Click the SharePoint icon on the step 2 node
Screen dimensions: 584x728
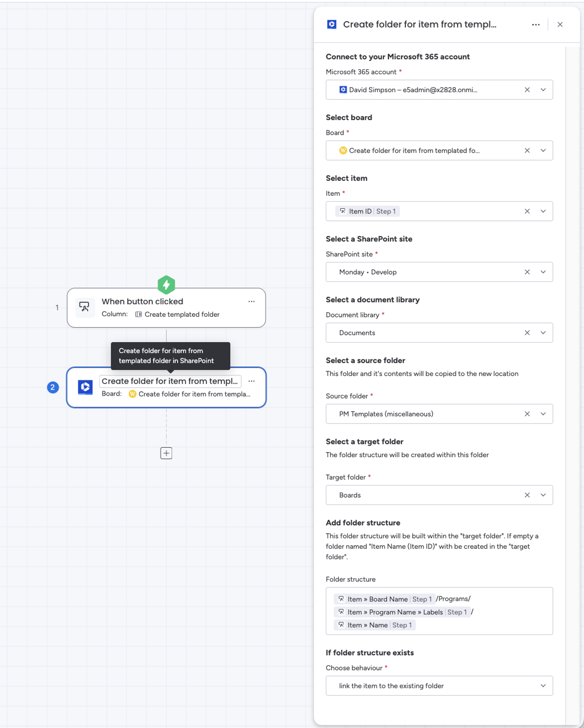(x=85, y=387)
